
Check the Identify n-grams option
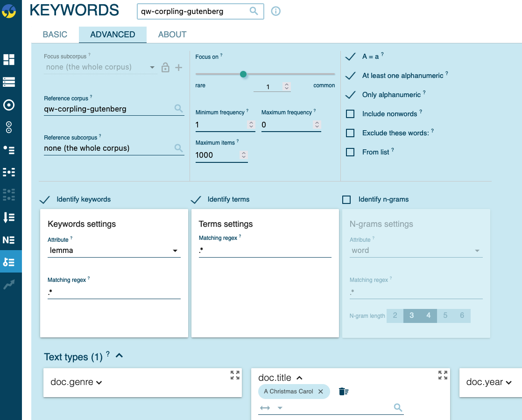(x=346, y=200)
